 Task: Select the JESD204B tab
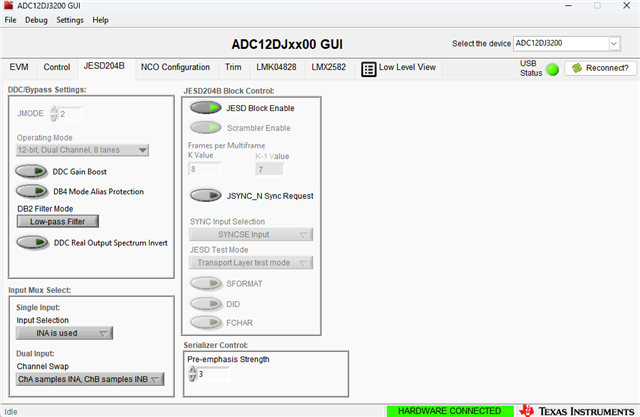point(104,66)
